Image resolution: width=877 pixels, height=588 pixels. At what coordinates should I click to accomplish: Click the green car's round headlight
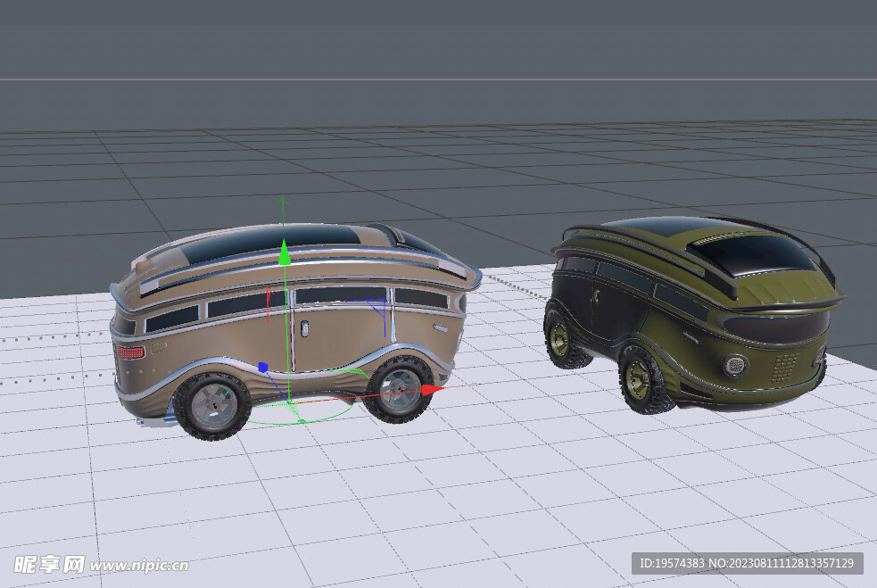pyautogui.click(x=736, y=364)
